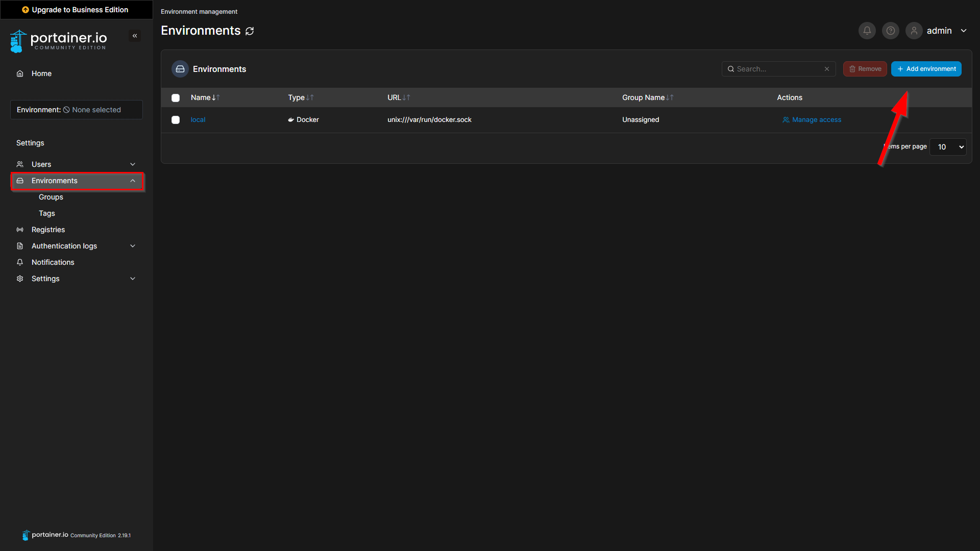Open items per page dropdown
This screenshot has height=551, width=980.
click(x=948, y=147)
